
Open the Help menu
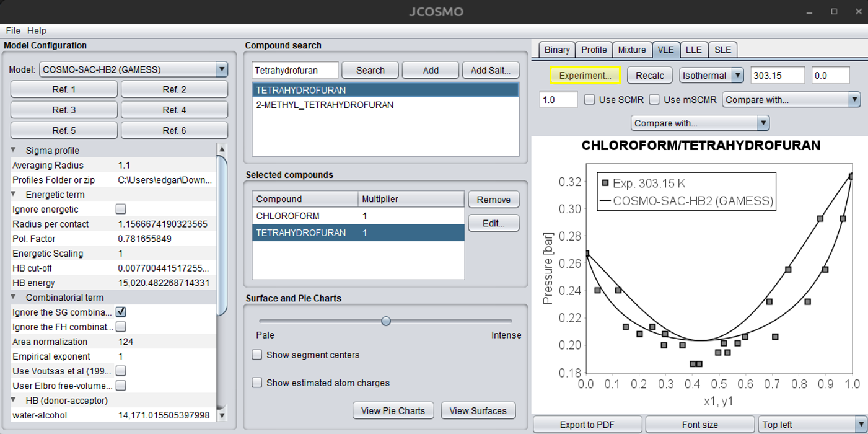click(36, 30)
